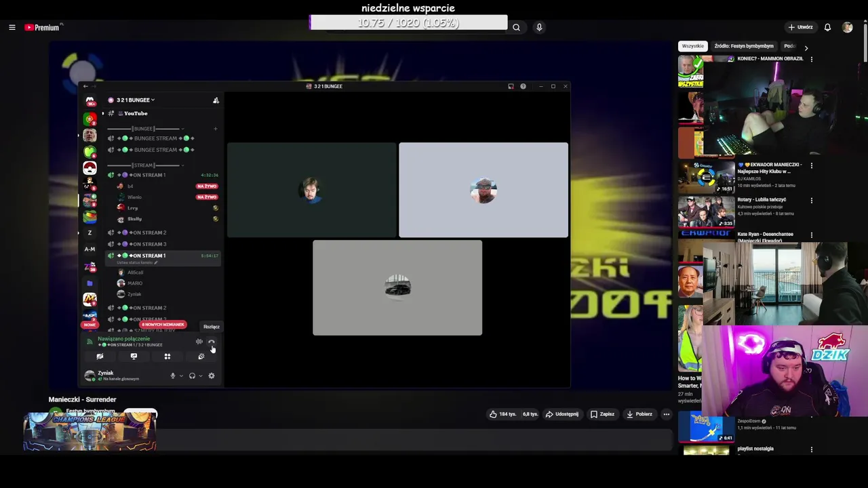The width and height of the screenshot is (868, 488).
Task: Click the Ustaw status kanału edit link
Action: pos(137,262)
